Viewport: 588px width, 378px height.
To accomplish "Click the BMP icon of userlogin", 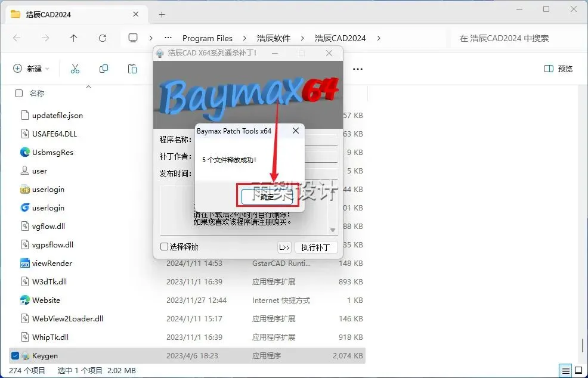I will pyautogui.click(x=25, y=190).
